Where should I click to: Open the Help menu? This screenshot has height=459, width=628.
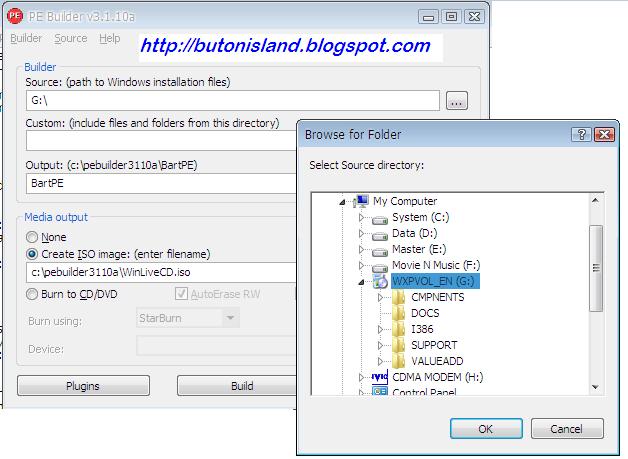[110, 38]
